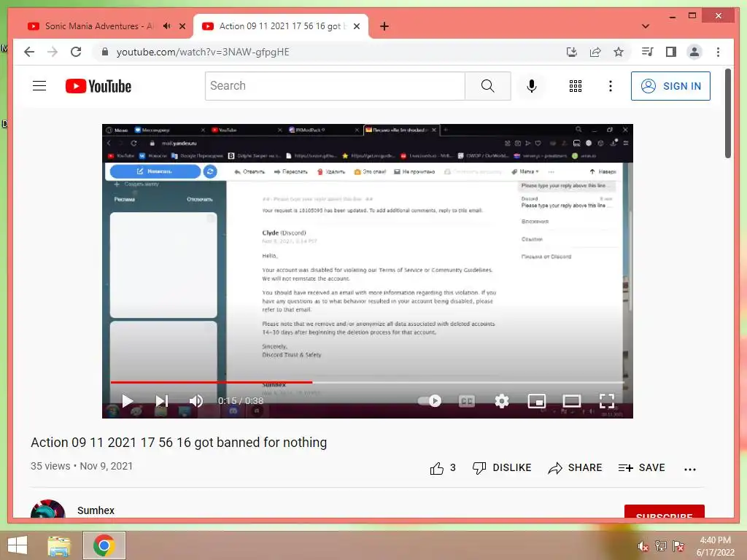Mute the Sonic Mania Adventures tab audio
This screenshot has width=747, height=560.
pos(167,26)
